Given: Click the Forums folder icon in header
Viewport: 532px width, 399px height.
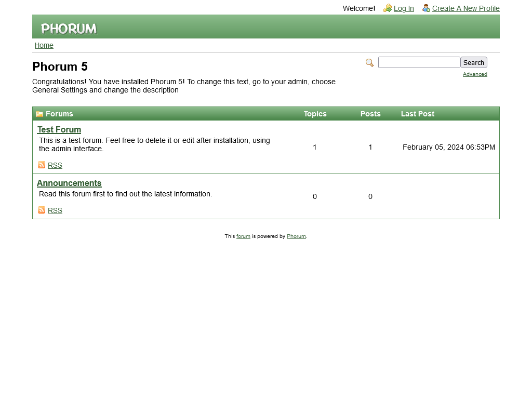Looking at the screenshot, I should 39,114.
